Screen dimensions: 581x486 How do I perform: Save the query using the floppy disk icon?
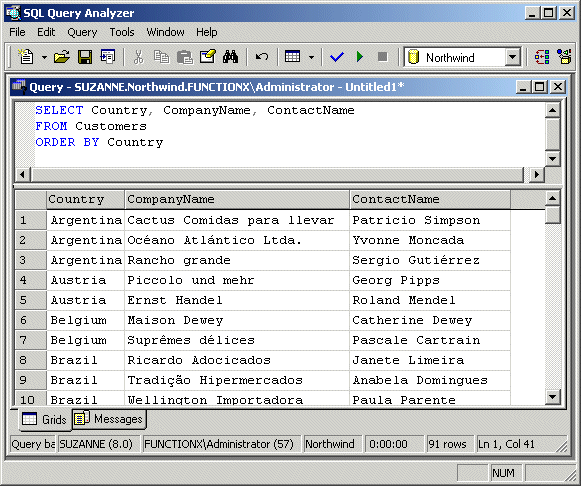click(85, 57)
